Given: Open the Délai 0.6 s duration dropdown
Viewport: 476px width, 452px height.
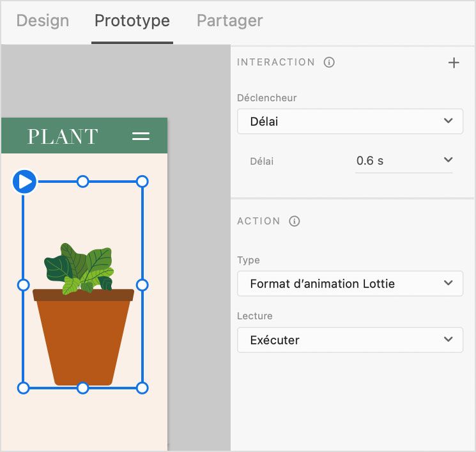Looking at the screenshot, I should (448, 160).
